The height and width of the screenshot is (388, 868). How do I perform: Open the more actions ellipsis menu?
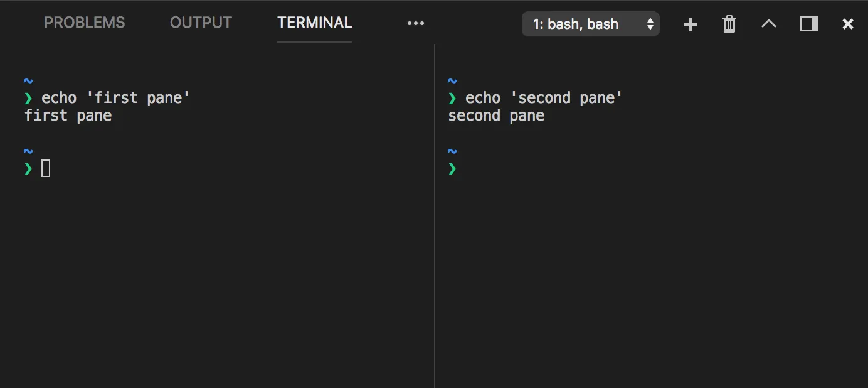click(x=416, y=24)
